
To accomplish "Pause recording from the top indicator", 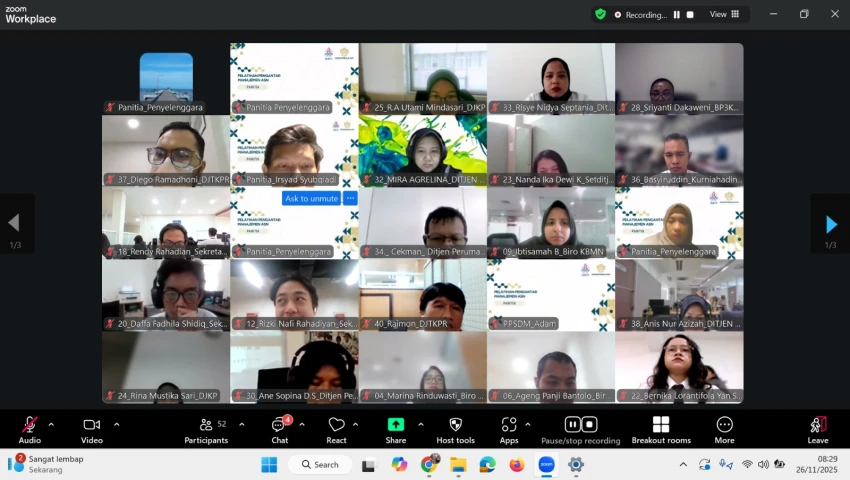I will (x=677, y=15).
